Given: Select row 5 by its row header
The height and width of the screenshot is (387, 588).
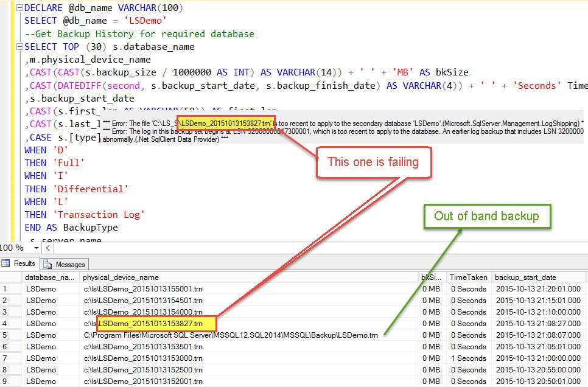Looking at the screenshot, I should pos(10,335).
